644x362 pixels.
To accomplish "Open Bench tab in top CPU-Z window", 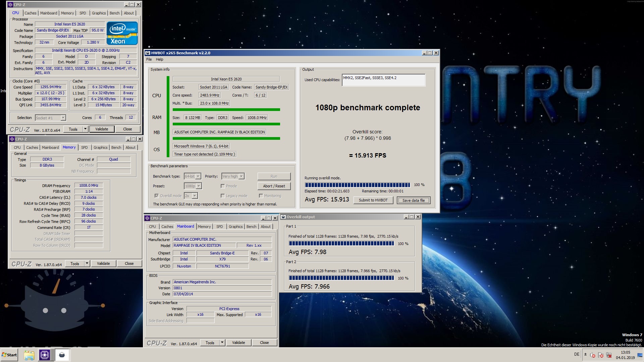I will click(x=114, y=13).
